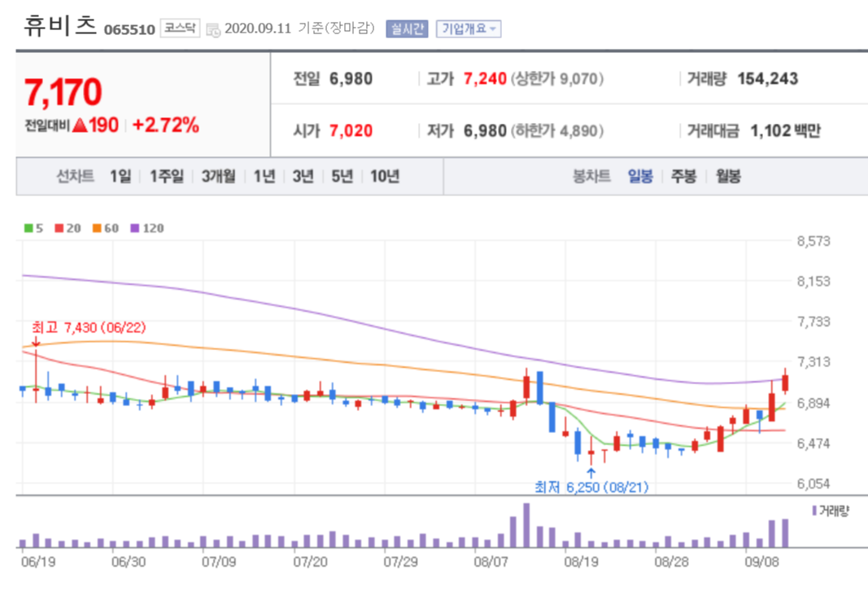Select the 3년 line chart tab
Screen dimensions: 868x591
coord(303,176)
